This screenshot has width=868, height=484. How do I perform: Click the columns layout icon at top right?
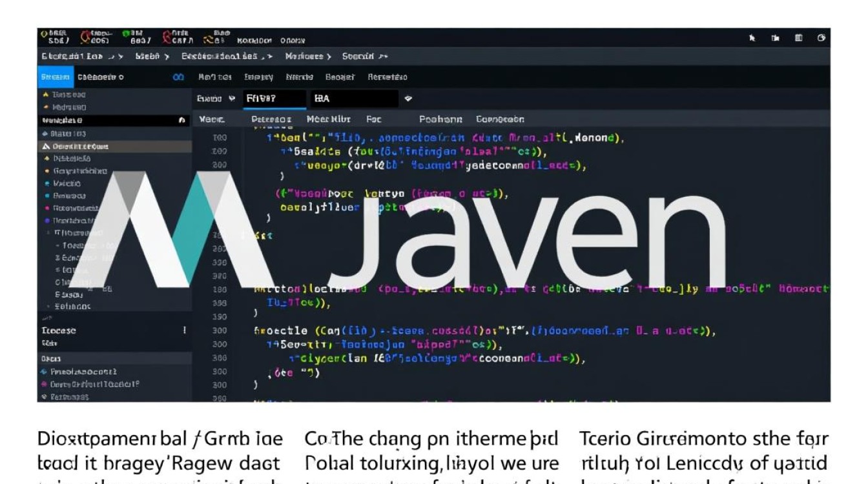coord(799,39)
